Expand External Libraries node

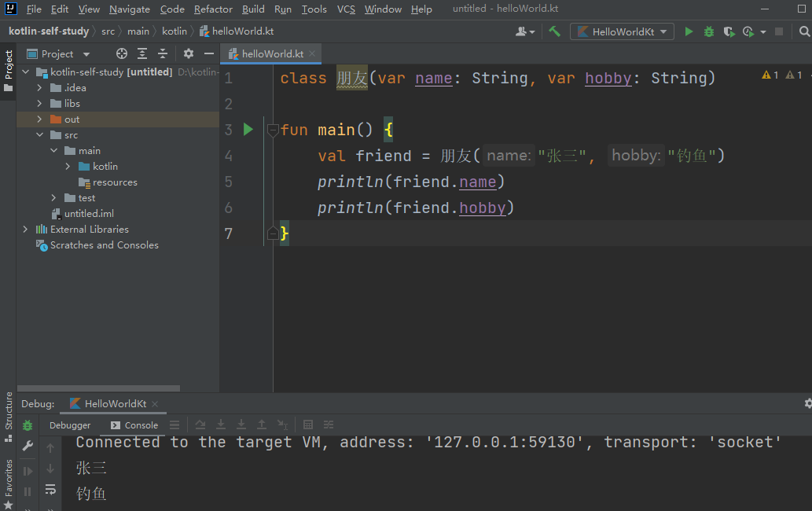tap(25, 229)
